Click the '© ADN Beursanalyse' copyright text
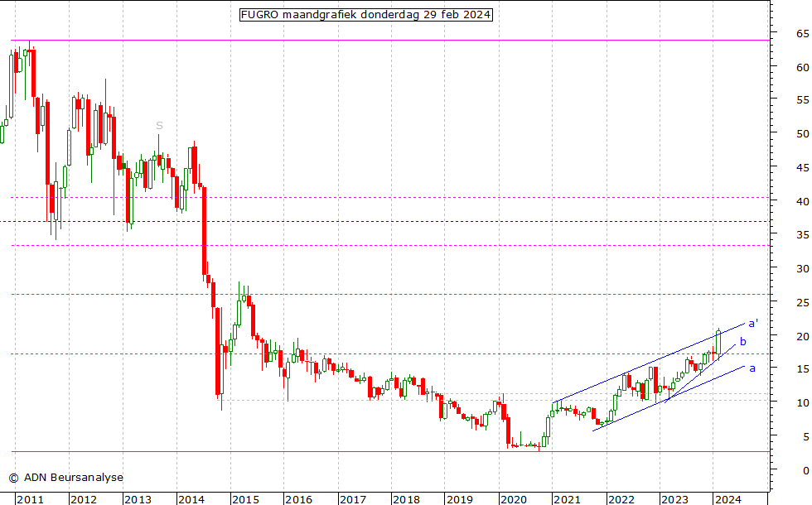Image resolution: width=812 pixels, height=505 pixels. point(65,477)
